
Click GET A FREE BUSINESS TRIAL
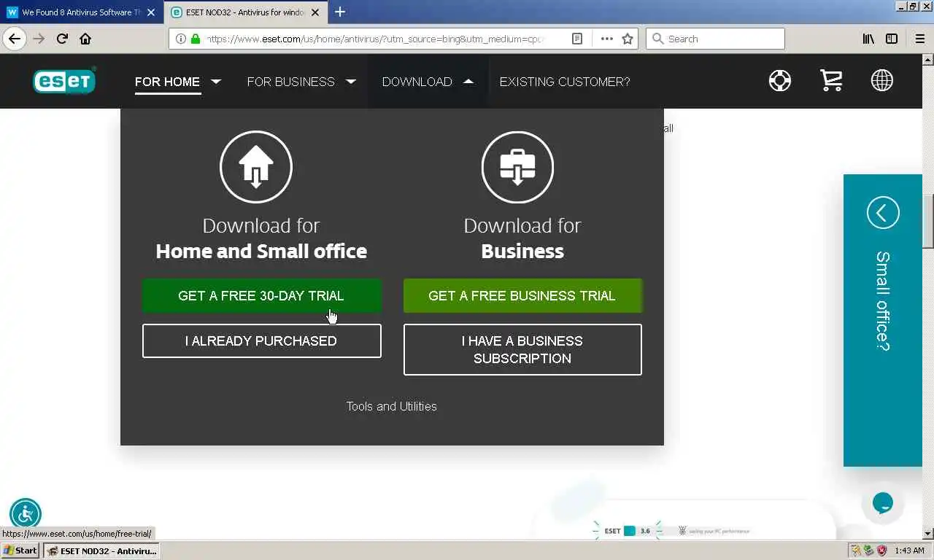(522, 295)
